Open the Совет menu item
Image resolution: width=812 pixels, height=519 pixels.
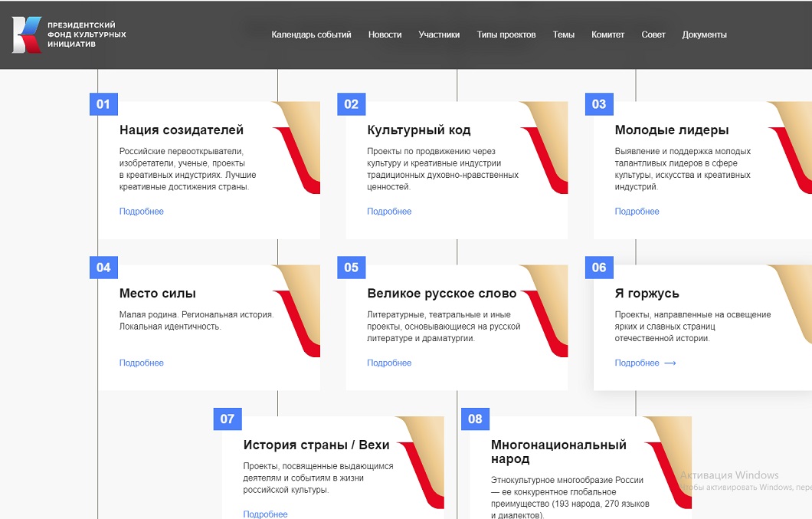tap(653, 34)
